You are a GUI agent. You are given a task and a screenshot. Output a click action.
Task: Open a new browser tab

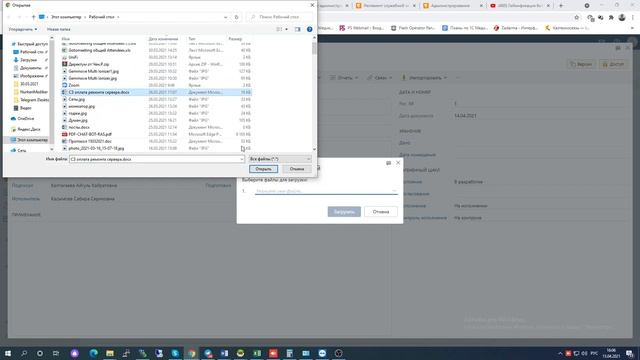(x=561, y=6)
